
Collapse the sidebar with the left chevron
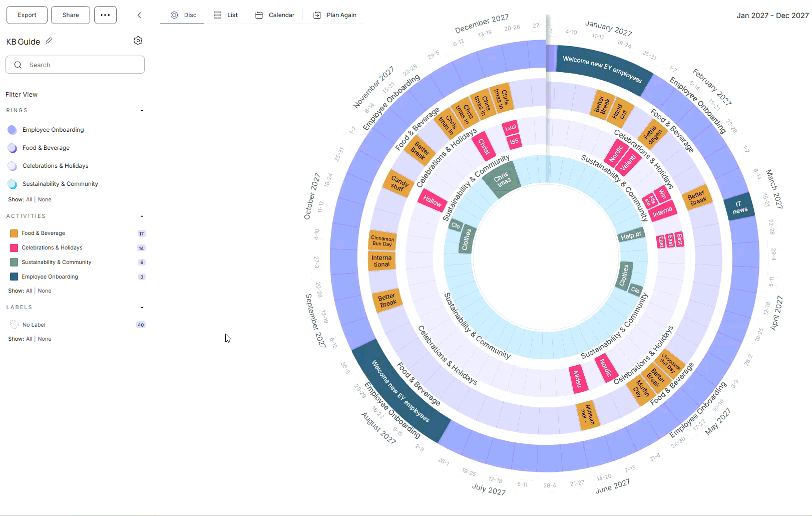(139, 15)
